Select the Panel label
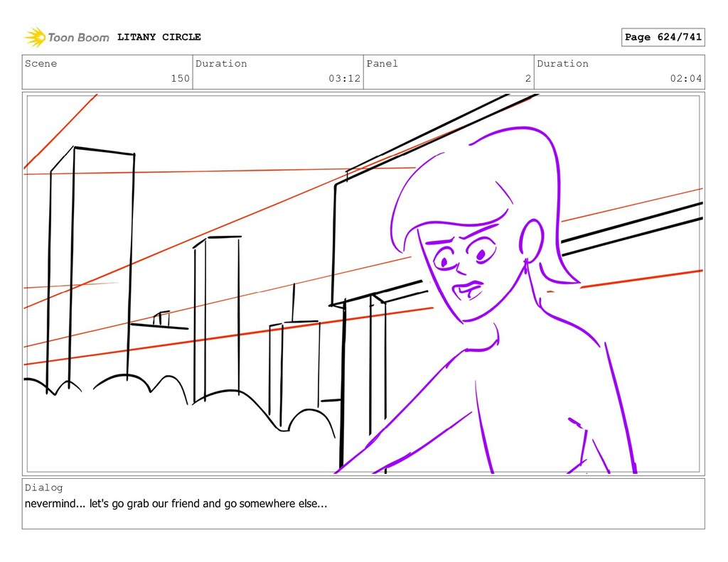 click(382, 63)
